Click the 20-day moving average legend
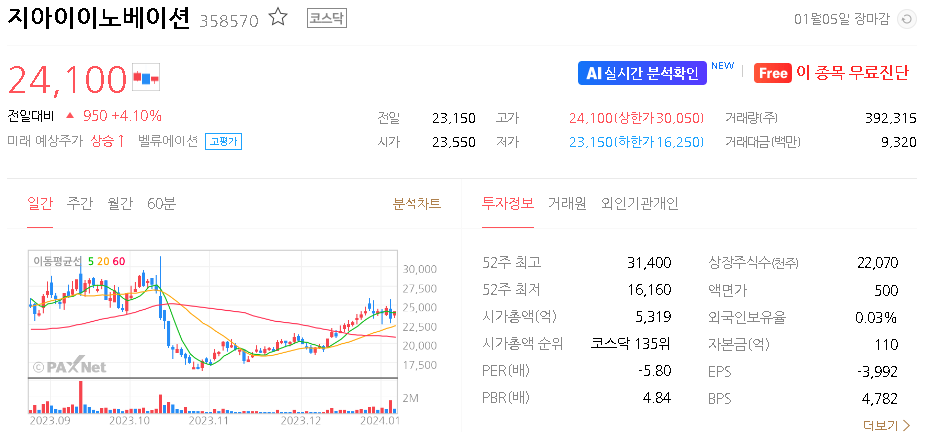927x438 pixels. point(103,261)
